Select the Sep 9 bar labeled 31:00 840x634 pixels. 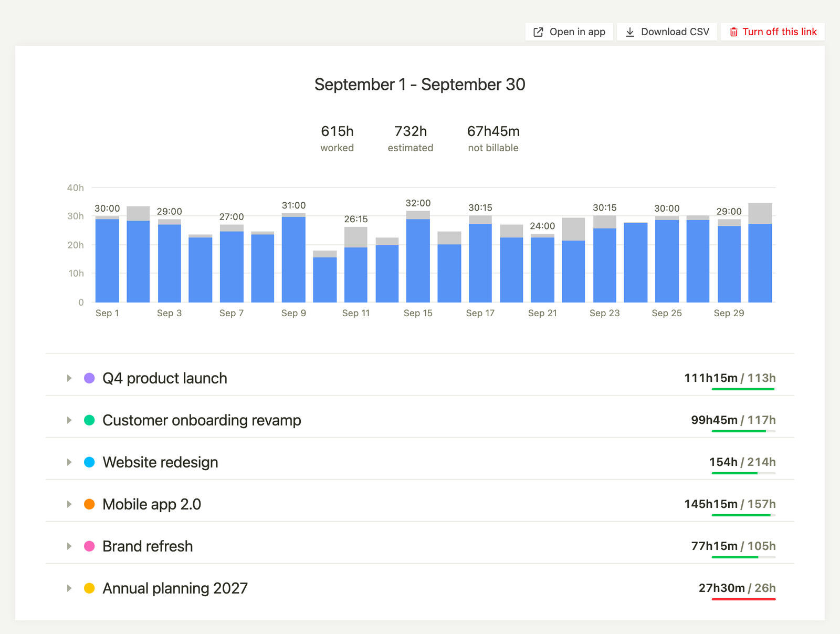tap(293, 257)
